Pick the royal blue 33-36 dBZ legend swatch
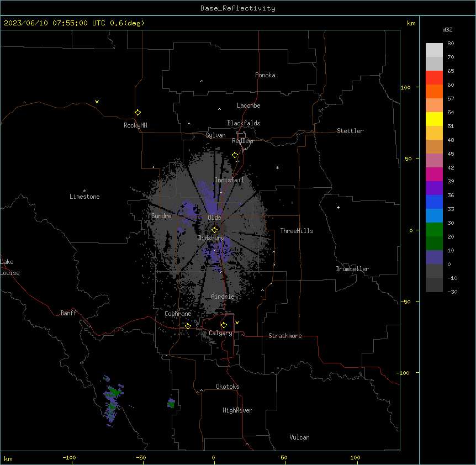476x465 pixels. pyautogui.click(x=434, y=202)
